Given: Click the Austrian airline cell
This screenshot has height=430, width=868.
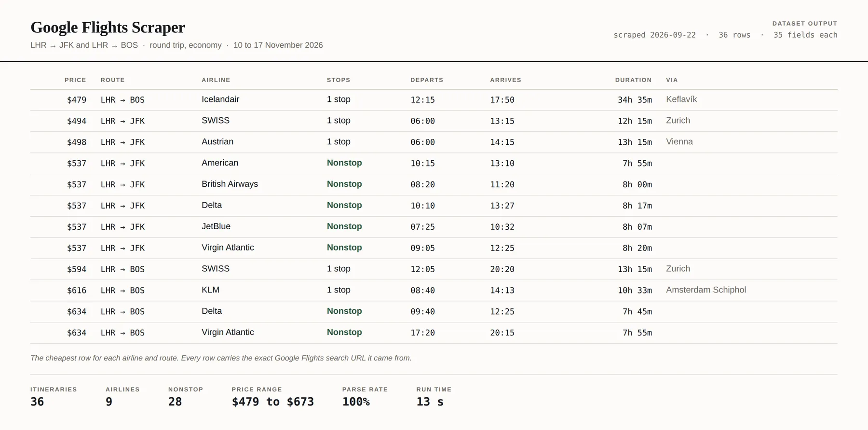Looking at the screenshot, I should (x=217, y=142).
